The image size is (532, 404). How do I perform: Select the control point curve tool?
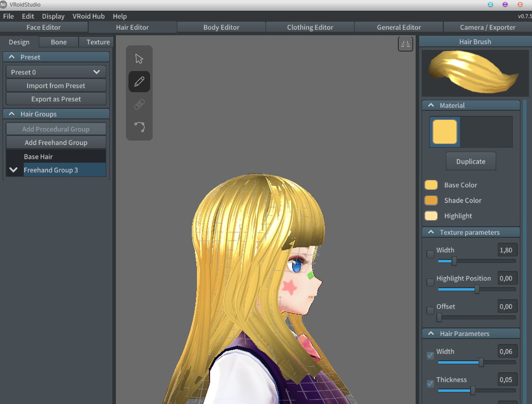click(x=139, y=127)
